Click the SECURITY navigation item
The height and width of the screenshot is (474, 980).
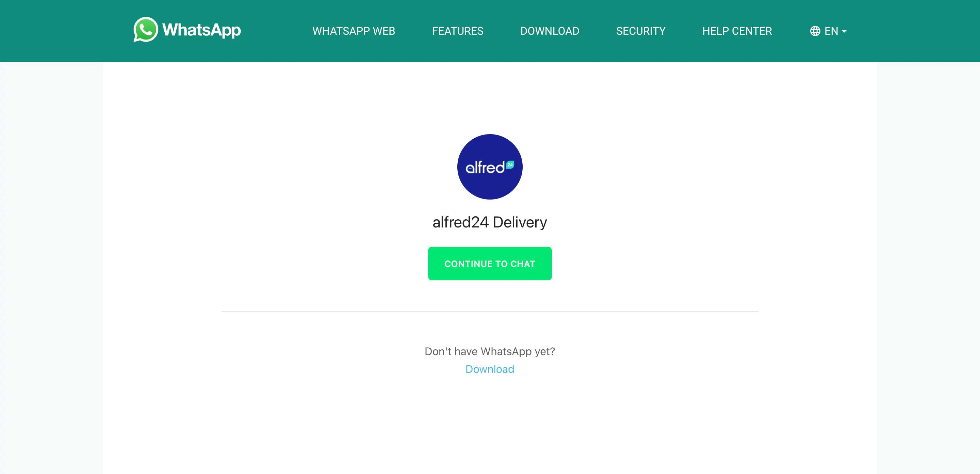[641, 31]
